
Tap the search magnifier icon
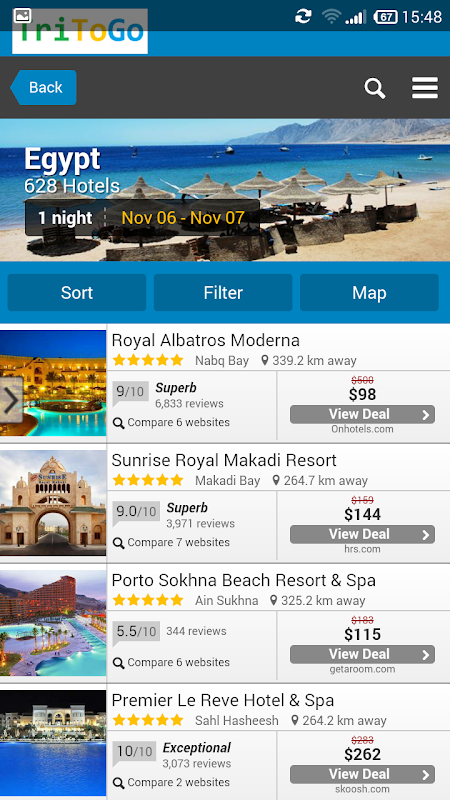click(374, 88)
